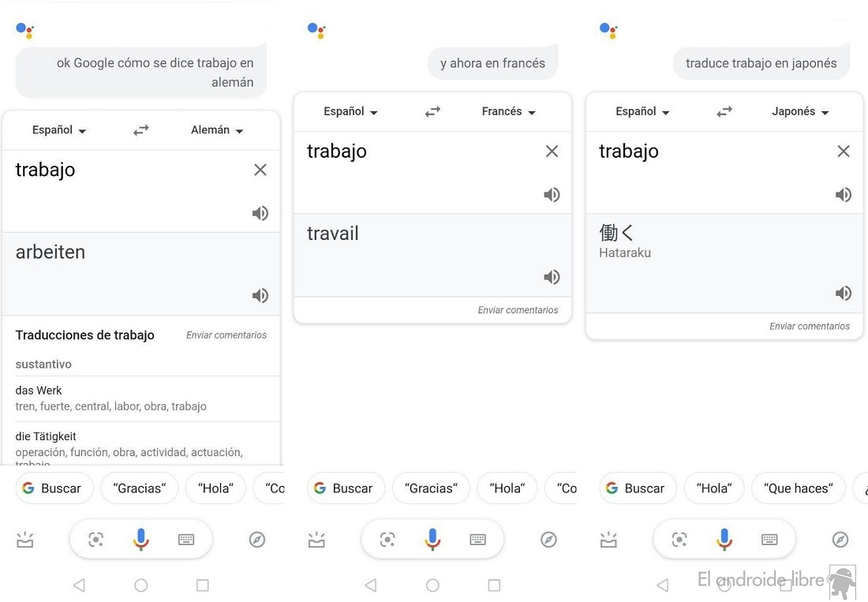This screenshot has height=602, width=868.
Task: Open Alemán target language dropdown
Action: (x=217, y=130)
